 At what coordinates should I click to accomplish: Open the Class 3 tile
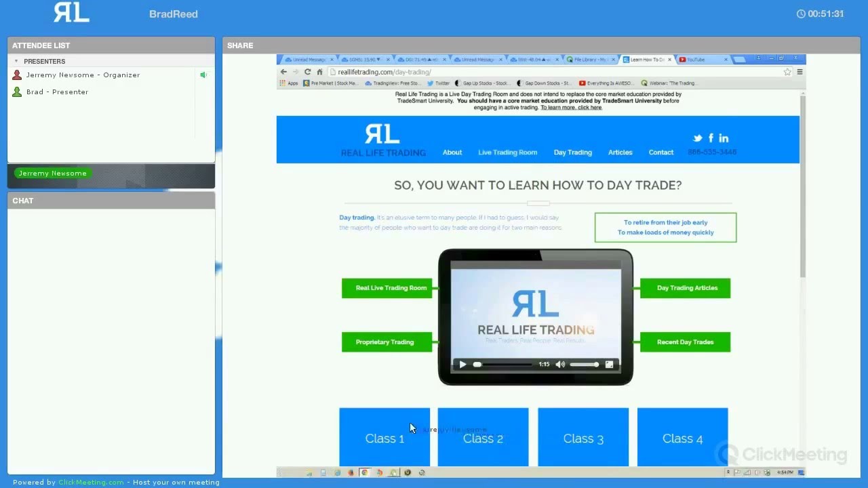tap(583, 437)
